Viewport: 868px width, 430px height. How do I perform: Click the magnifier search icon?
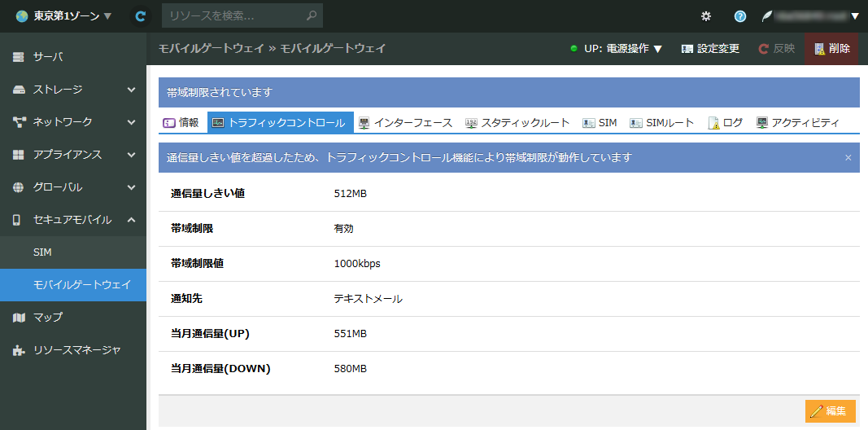click(312, 16)
